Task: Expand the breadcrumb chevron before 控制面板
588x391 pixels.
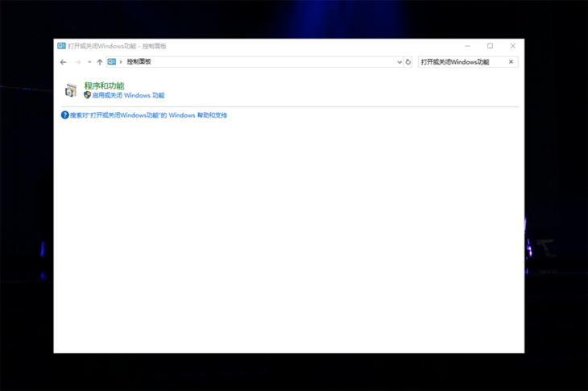Action: pyautogui.click(x=121, y=62)
